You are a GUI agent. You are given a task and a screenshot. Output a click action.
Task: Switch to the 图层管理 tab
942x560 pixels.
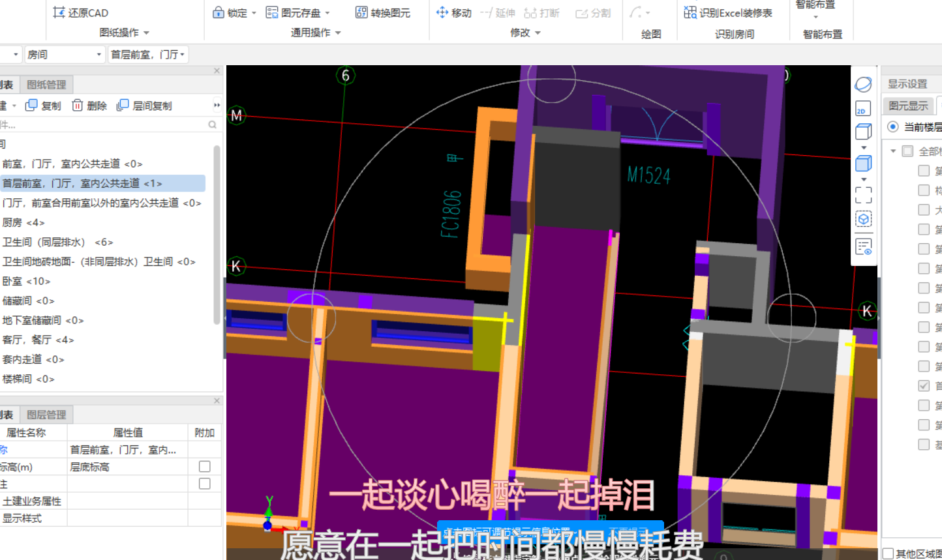tap(46, 415)
